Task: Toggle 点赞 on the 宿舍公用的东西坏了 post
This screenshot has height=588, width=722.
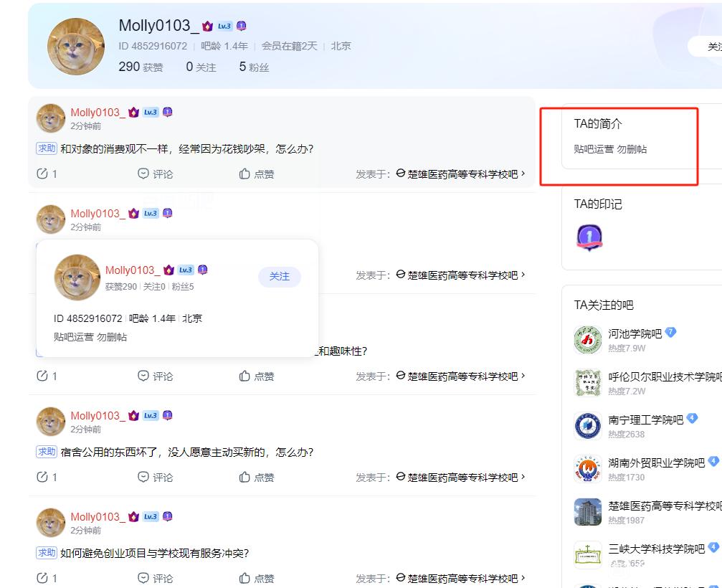Action: coord(257,478)
